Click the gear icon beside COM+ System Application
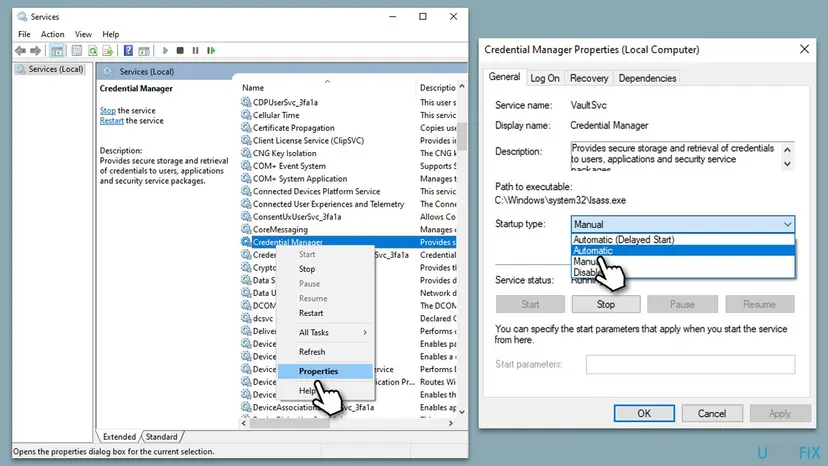This screenshot has height=466, width=828. point(246,178)
